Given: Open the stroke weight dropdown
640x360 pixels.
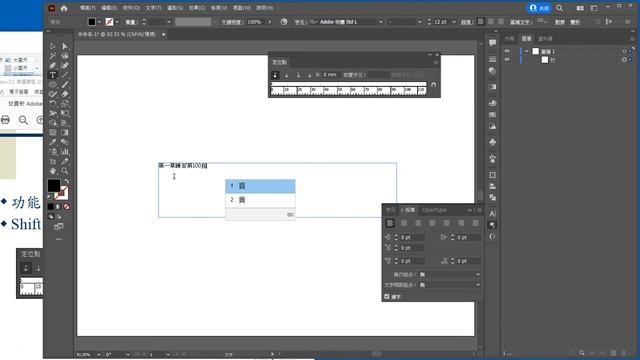Looking at the screenshot, I should (x=169, y=22).
